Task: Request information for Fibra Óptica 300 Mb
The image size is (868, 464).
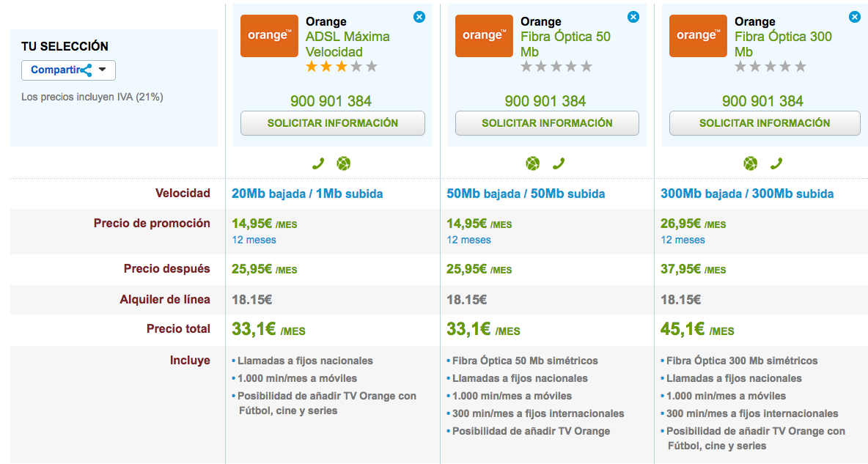Action: (765, 123)
